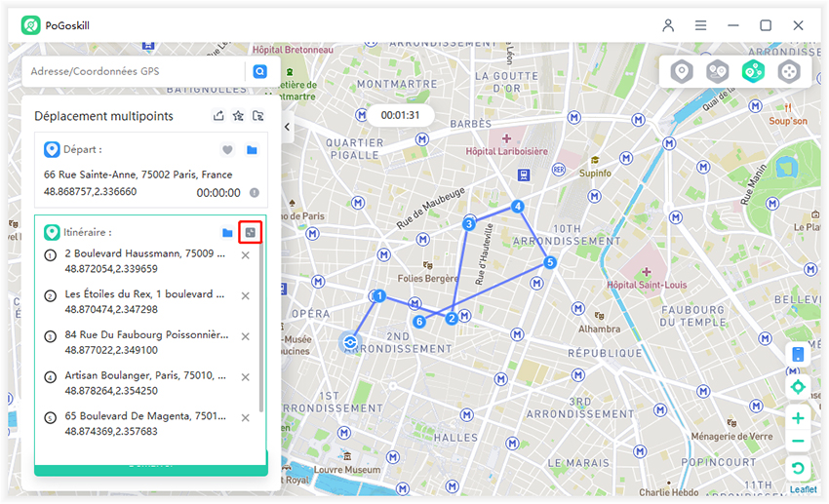
Task: Open the hamburger menu
Action: pyautogui.click(x=700, y=25)
